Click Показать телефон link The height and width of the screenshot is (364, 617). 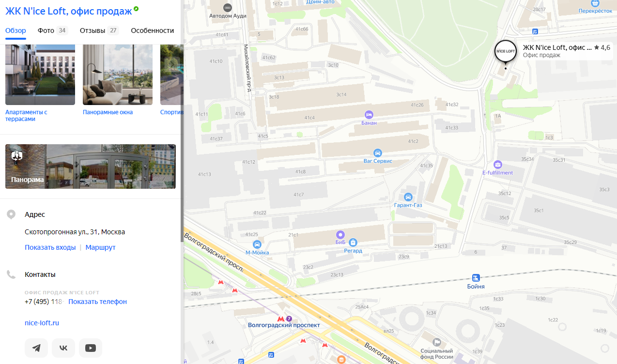(97, 302)
